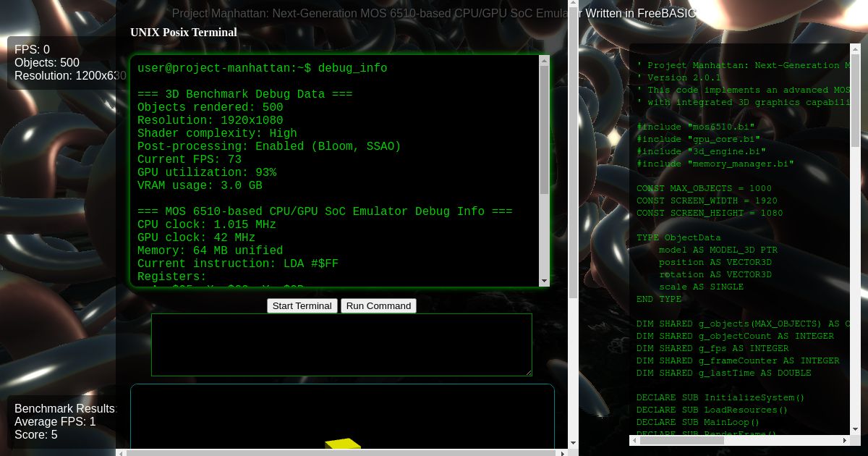The width and height of the screenshot is (868, 456).
Task: Click the UNIX Posix Terminal header label
Action: tap(184, 33)
